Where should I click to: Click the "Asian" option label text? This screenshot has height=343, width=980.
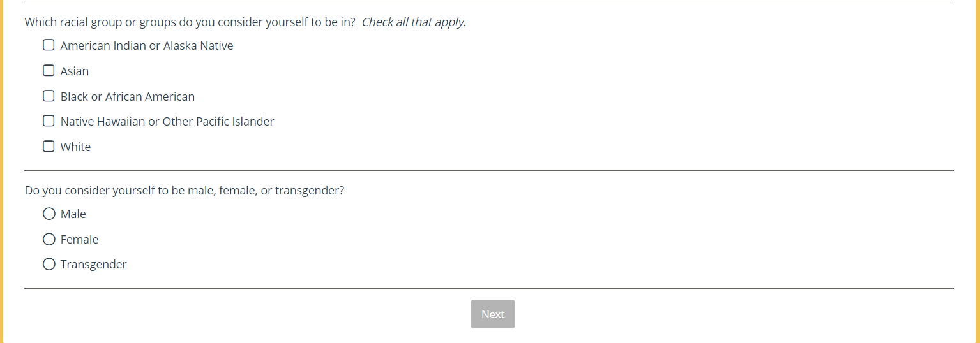pyautogui.click(x=75, y=71)
